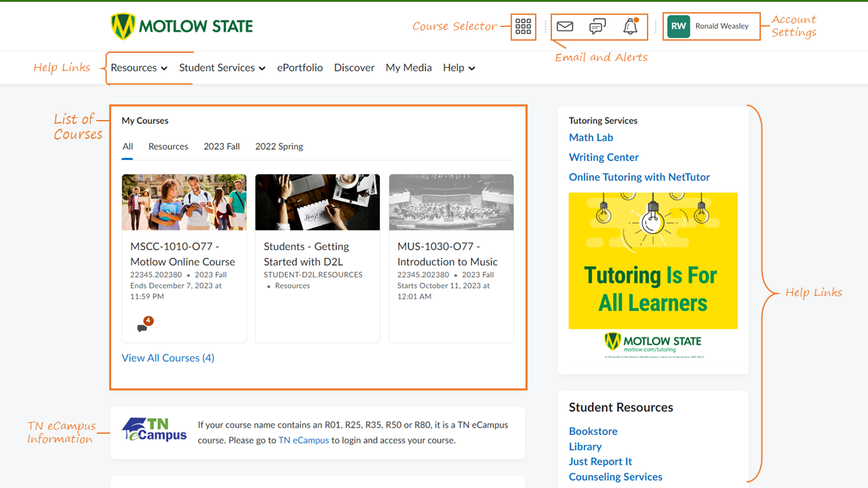The height and width of the screenshot is (488, 868).
Task: Click the Tutoring Is For All Learners banner
Action: pos(652,261)
